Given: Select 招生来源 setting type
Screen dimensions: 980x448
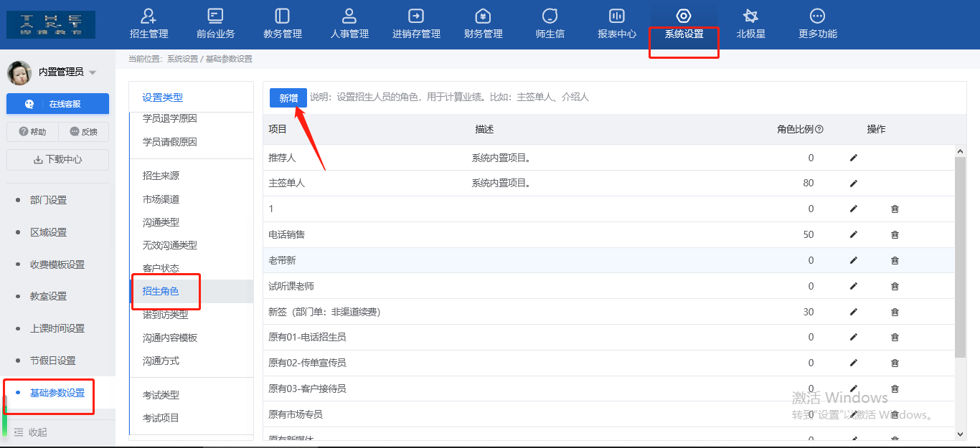Looking at the screenshot, I should [x=161, y=176].
